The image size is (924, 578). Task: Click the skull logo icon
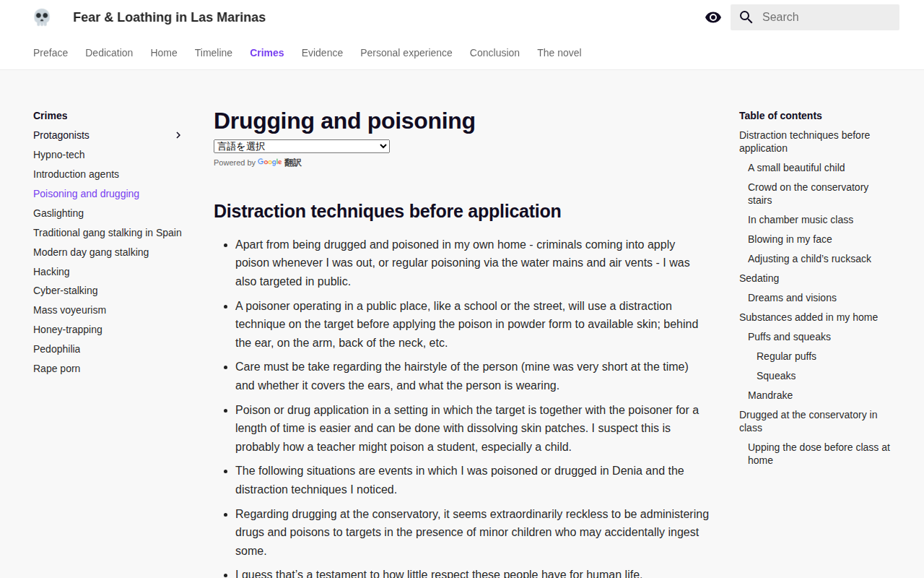tap(42, 17)
